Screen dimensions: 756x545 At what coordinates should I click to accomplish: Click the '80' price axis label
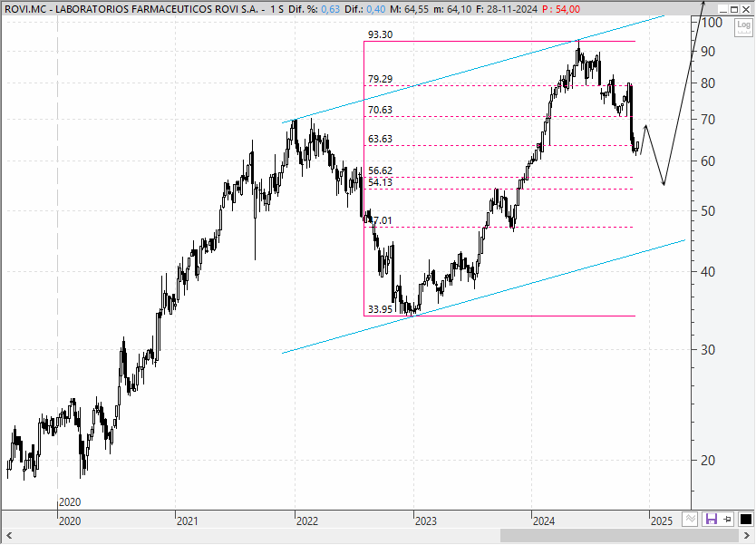(708, 83)
